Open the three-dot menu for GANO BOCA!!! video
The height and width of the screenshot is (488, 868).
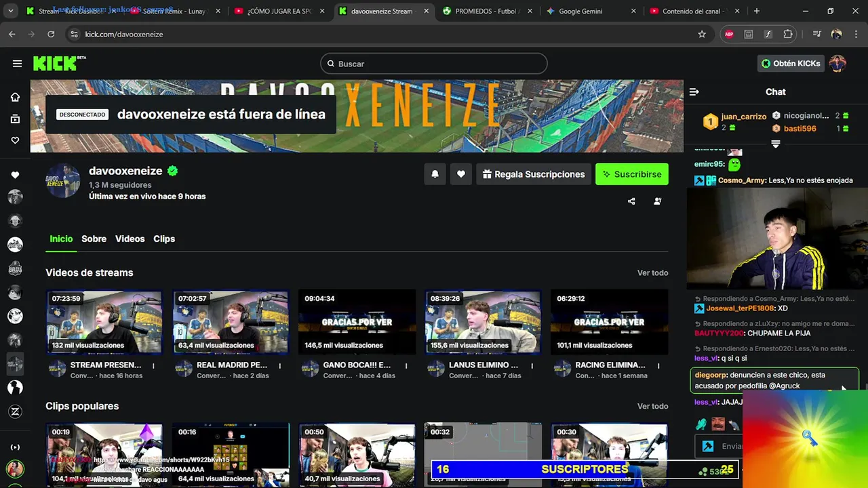406,365
